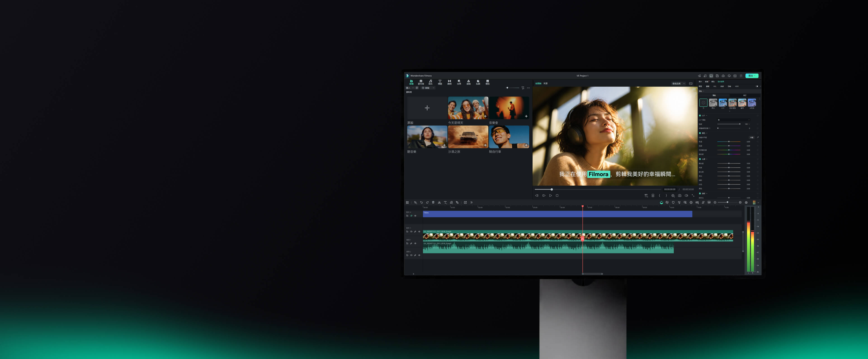The height and width of the screenshot is (359, 868).
Task: Open the Titles (標題) tab
Action: (x=440, y=82)
